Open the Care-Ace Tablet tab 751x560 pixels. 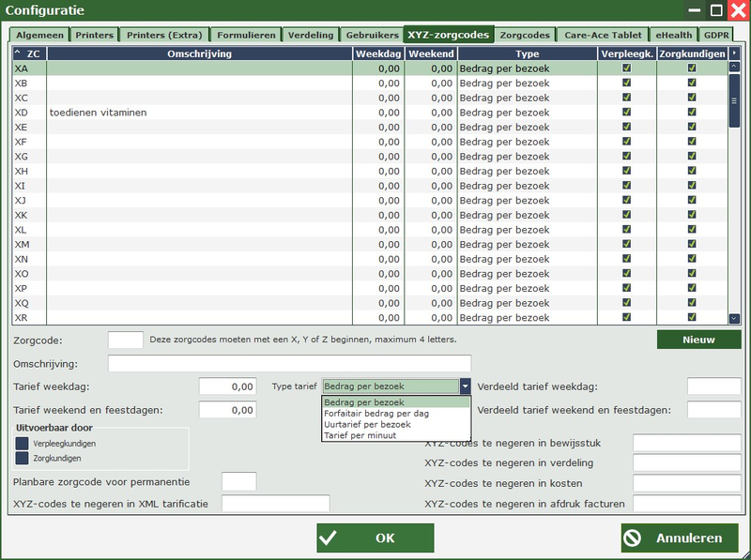(603, 35)
